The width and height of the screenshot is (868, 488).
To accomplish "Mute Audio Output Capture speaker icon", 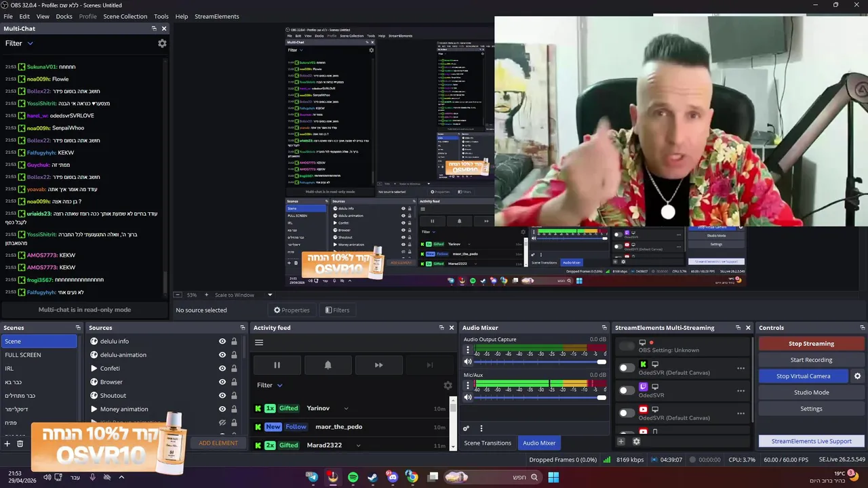I will (x=467, y=362).
